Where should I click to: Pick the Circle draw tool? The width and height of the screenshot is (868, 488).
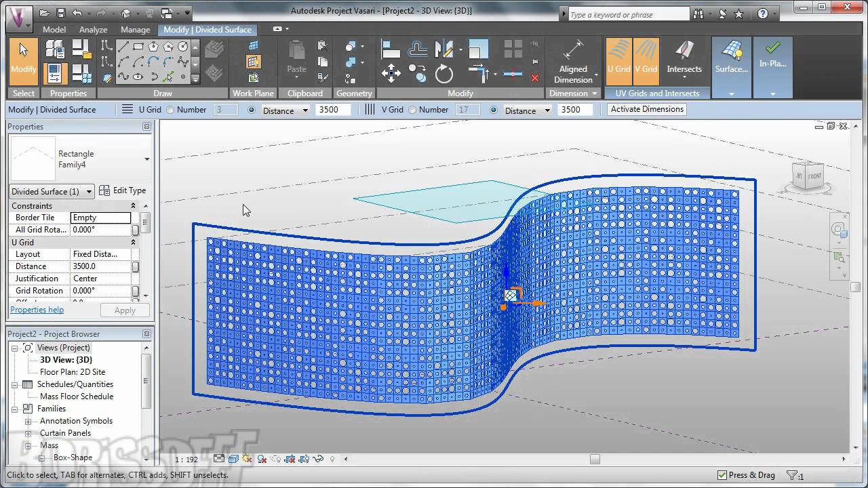pyautogui.click(x=183, y=47)
